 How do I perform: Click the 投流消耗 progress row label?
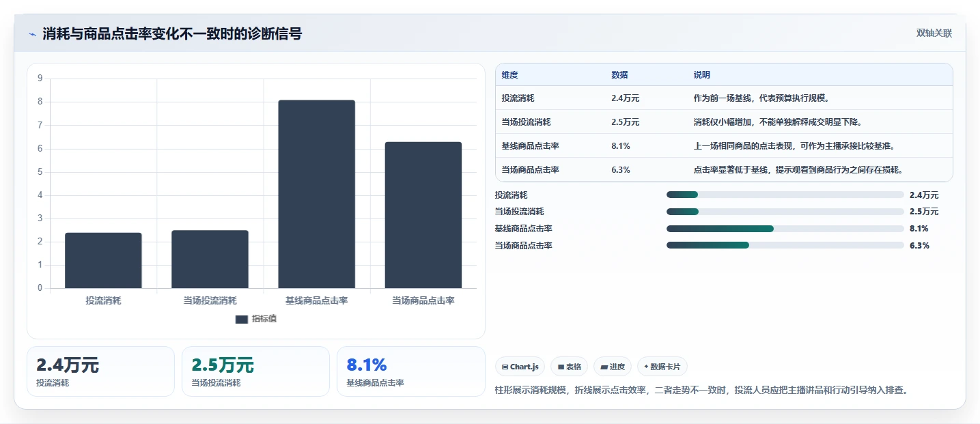pyautogui.click(x=512, y=195)
